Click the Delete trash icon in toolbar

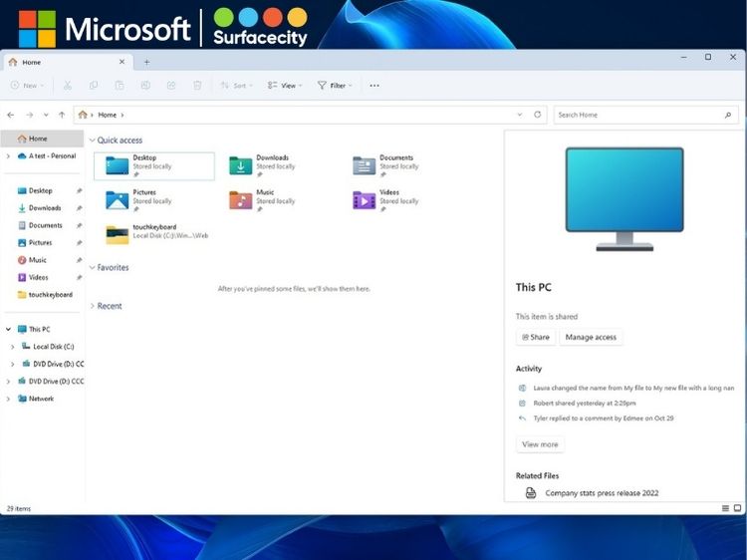197,86
